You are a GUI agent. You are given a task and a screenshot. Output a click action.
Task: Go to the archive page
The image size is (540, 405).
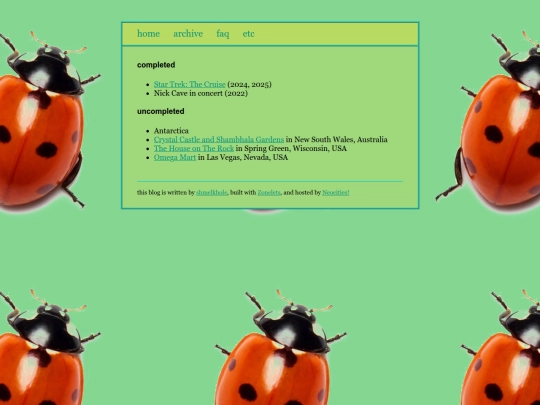188,34
